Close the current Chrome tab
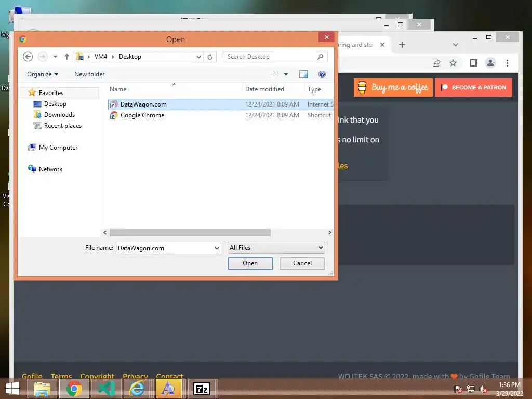Viewport: 532px width, 399px height. (382, 45)
